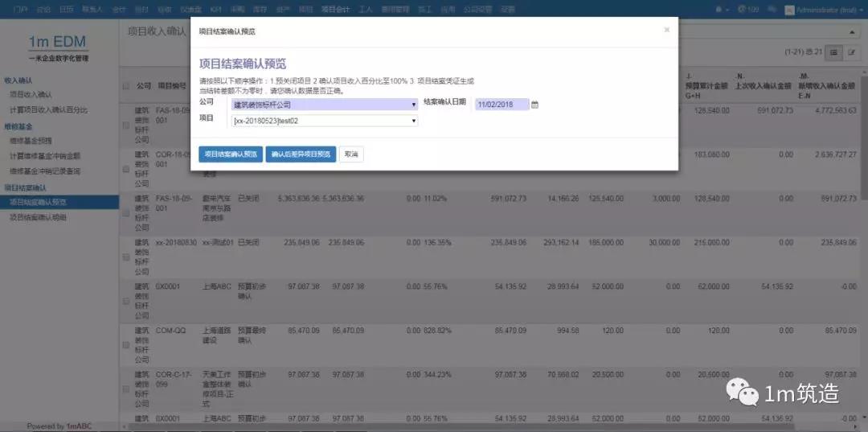Select the COM-QQ row checkbox
Screen dimensions: 868x432
[x=125, y=344]
